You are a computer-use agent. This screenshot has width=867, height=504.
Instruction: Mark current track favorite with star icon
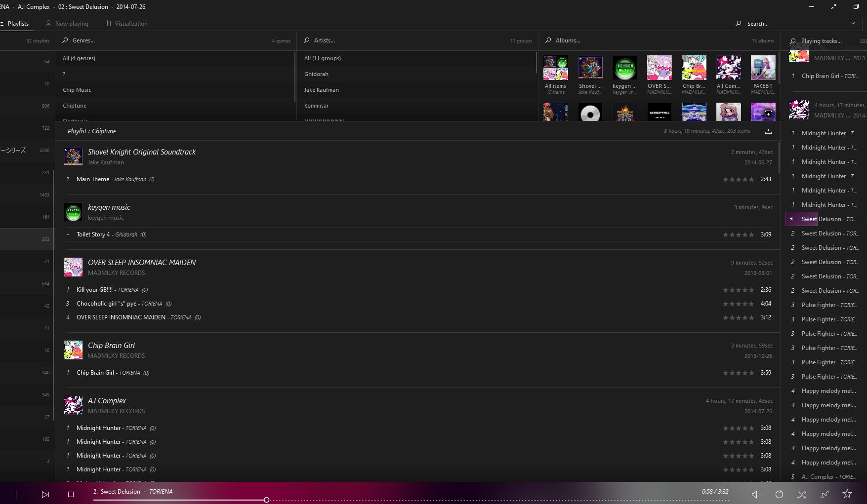coord(847,494)
